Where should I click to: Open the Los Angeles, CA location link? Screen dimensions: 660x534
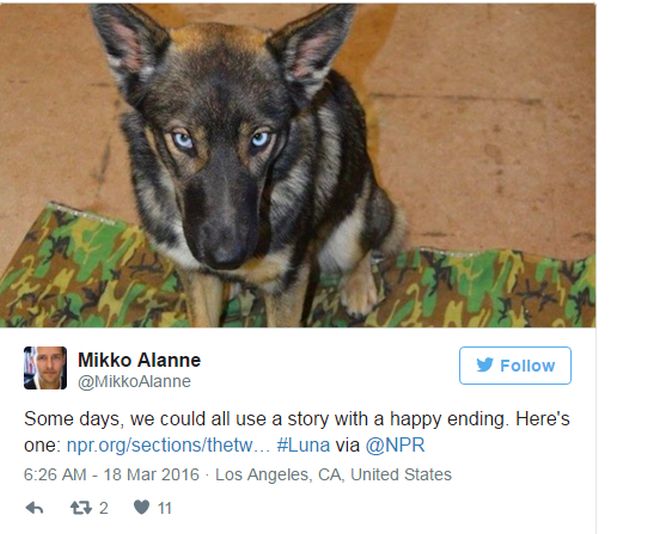click(x=333, y=474)
